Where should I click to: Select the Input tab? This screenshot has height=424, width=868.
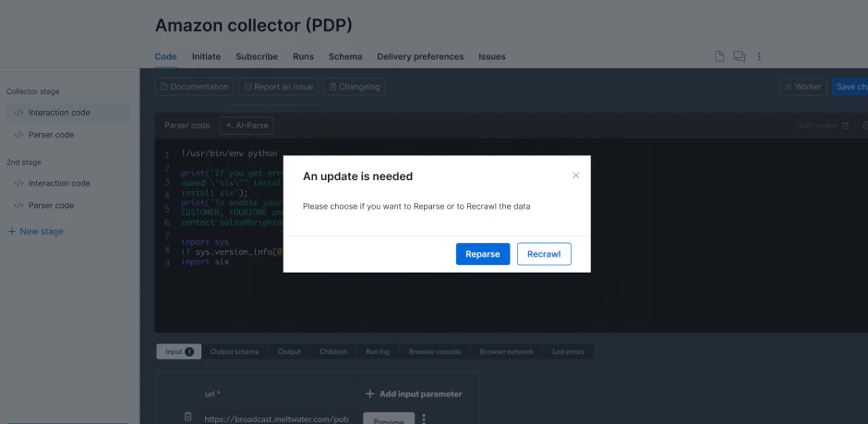pyautogui.click(x=179, y=352)
